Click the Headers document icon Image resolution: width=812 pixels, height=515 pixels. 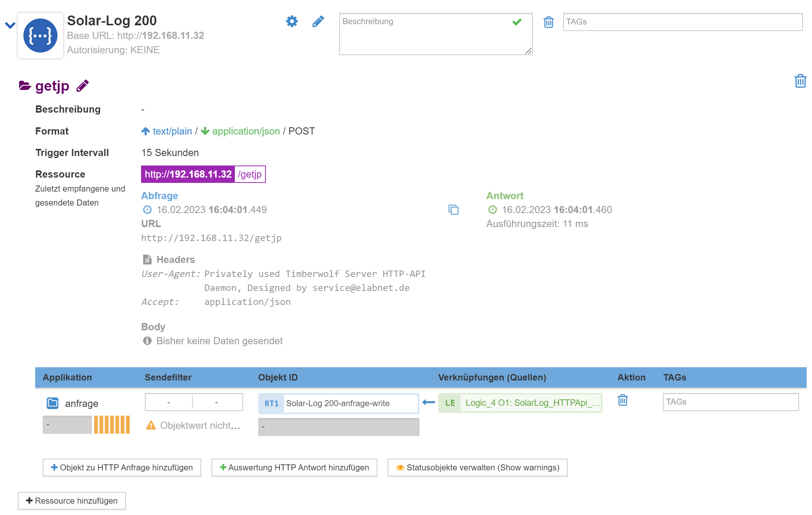147,260
